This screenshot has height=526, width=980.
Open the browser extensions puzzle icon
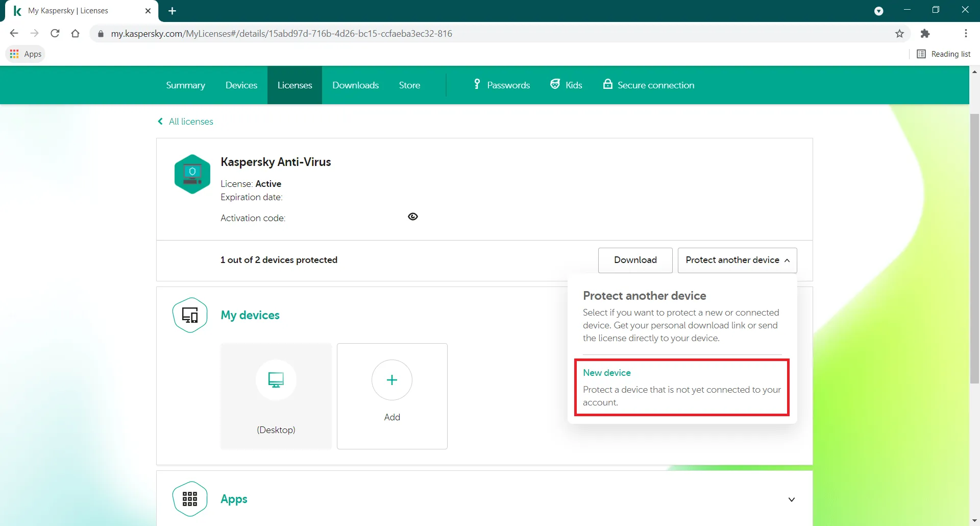pyautogui.click(x=925, y=33)
